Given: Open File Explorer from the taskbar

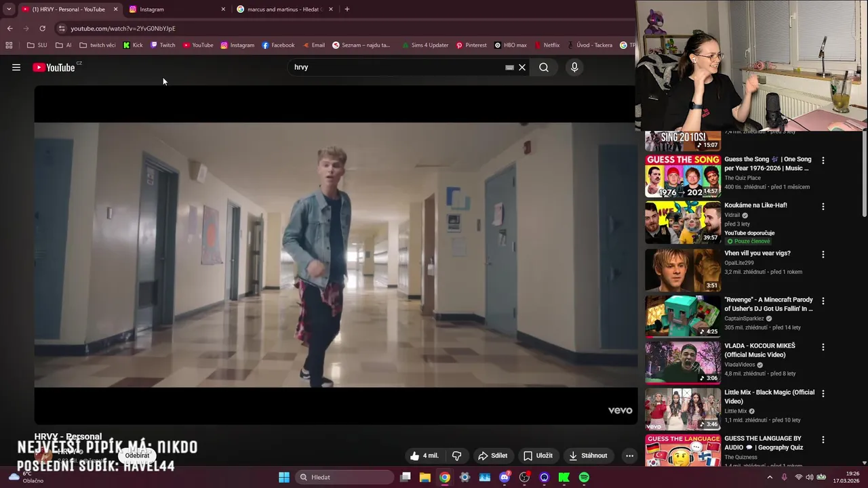Looking at the screenshot, I should click(x=425, y=477).
